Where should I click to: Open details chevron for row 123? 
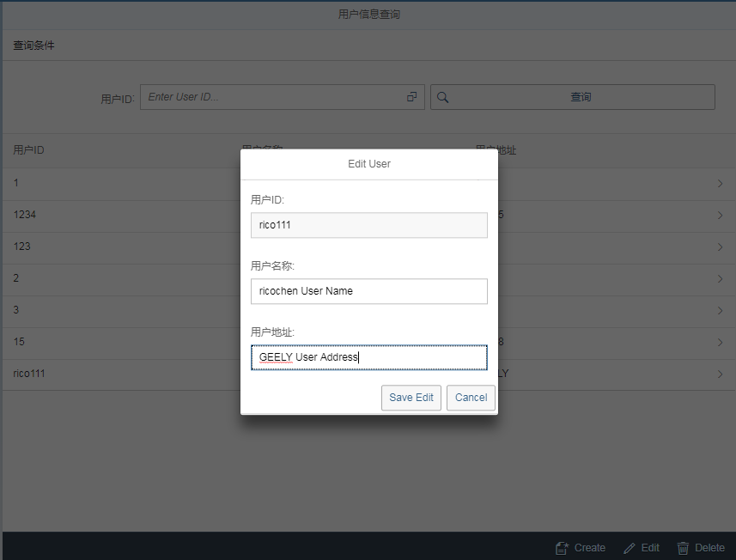tap(720, 247)
